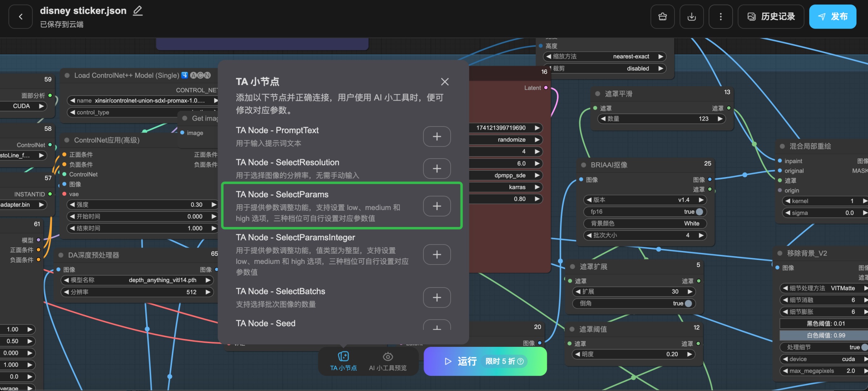This screenshot has height=391, width=868.
Task: Toggle 处理细节 switch in 移除背景_V2
Action: [864, 347]
